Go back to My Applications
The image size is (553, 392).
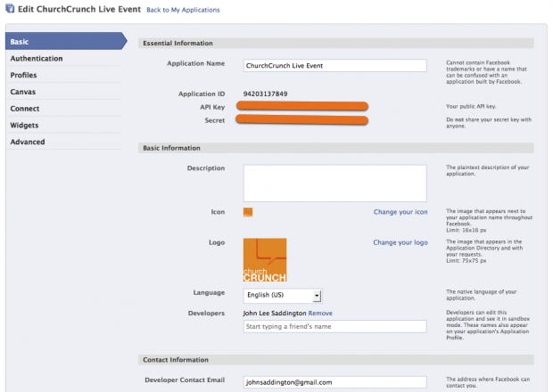click(x=183, y=10)
